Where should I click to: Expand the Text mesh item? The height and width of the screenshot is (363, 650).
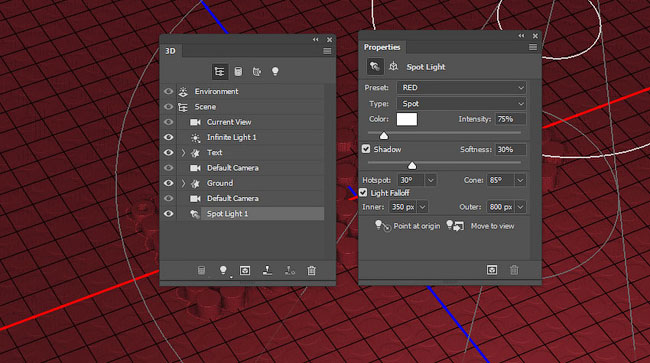[x=183, y=153]
